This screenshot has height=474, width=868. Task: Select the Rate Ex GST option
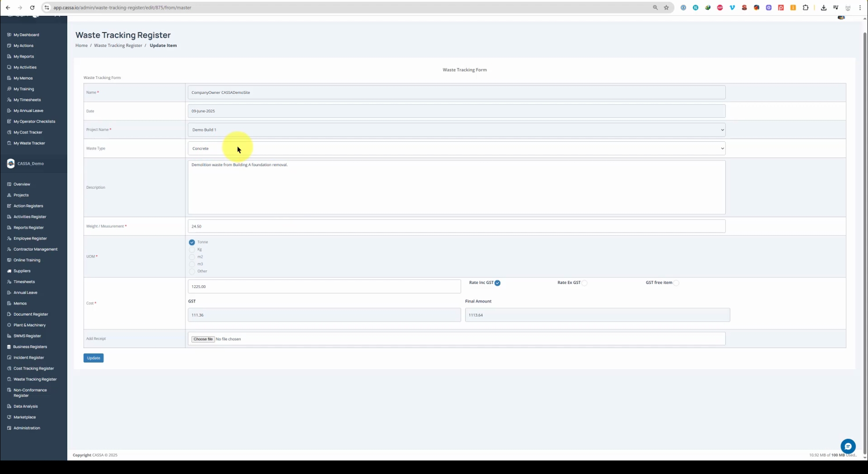coord(584,283)
